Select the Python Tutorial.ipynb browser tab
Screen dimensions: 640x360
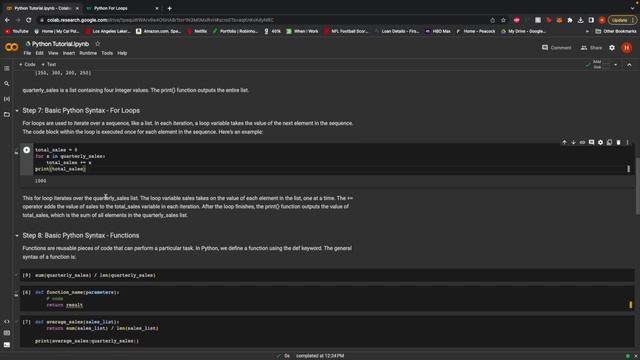(42, 8)
